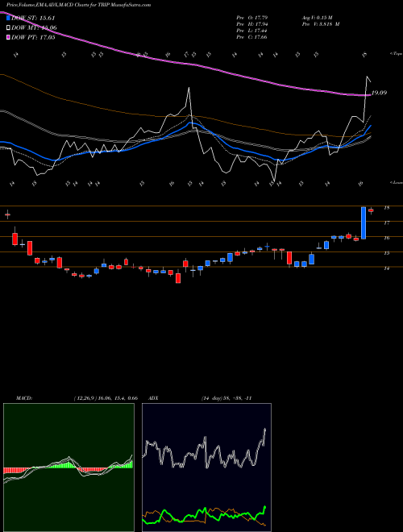Click the ADX panel heading
Screen dimensions: 403x532
[x=154, y=398]
